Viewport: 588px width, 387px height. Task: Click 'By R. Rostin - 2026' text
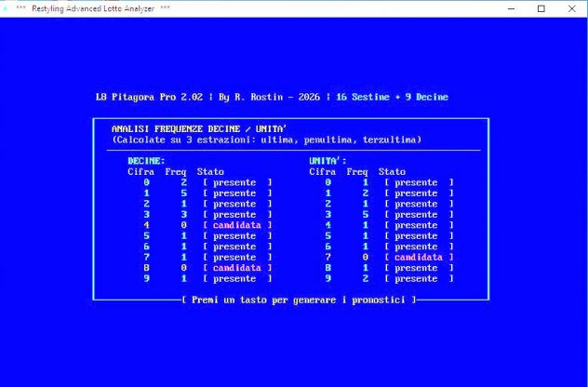(269, 97)
